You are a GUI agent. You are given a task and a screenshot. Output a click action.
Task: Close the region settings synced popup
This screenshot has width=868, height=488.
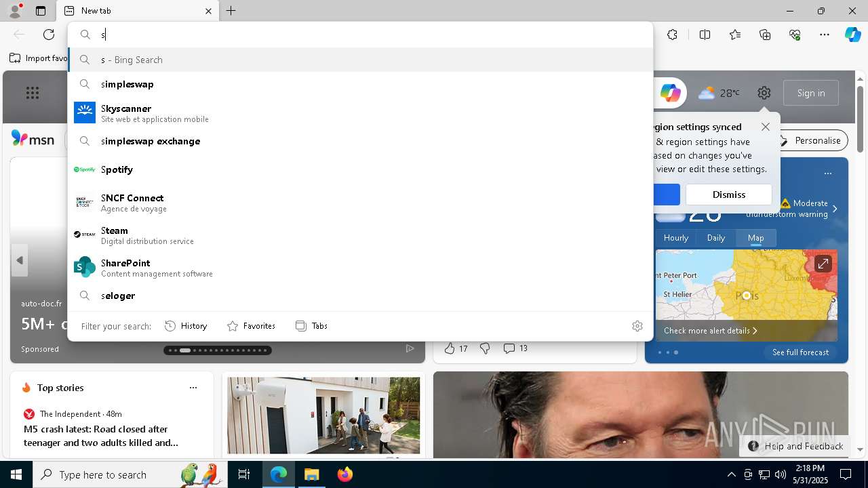[x=766, y=127]
